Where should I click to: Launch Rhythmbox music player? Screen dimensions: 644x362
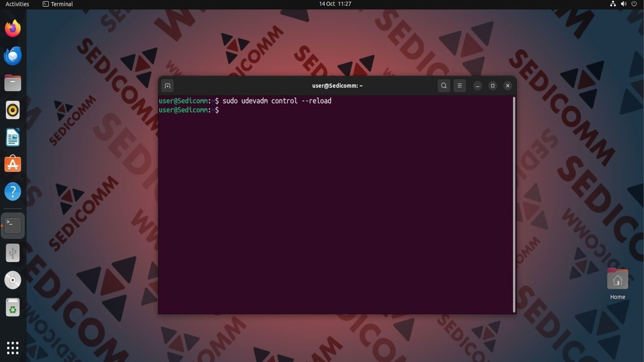(x=13, y=110)
